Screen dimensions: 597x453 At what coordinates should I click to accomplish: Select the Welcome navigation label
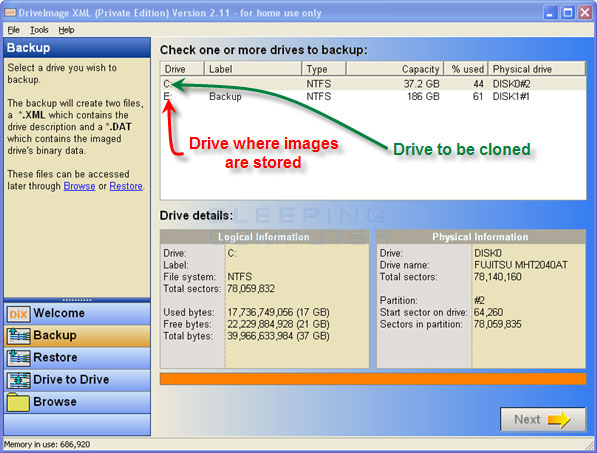[x=59, y=313]
